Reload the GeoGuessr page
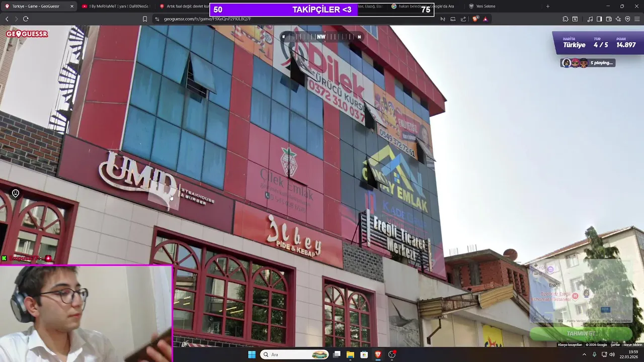This screenshot has width=644, height=362. pyautogui.click(x=26, y=19)
